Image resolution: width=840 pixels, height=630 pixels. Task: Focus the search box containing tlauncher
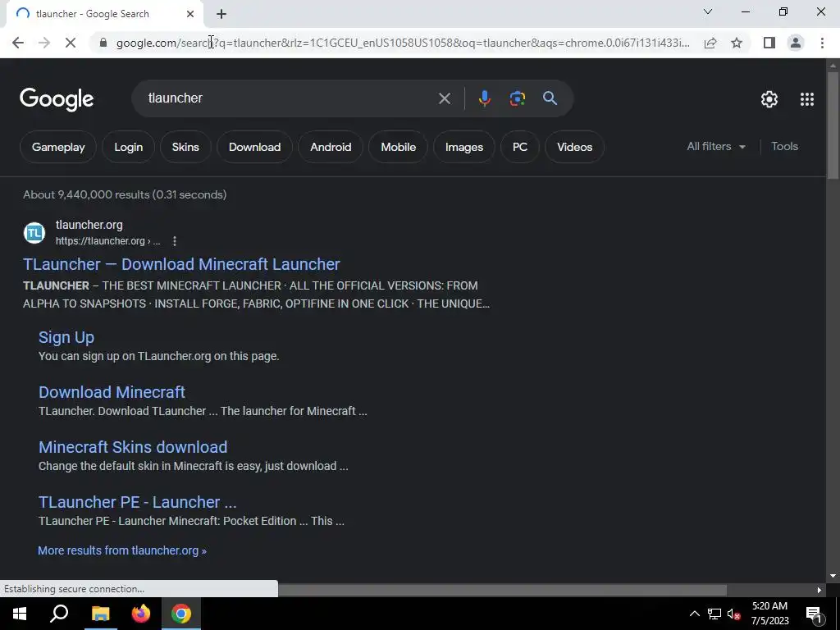[x=290, y=98]
